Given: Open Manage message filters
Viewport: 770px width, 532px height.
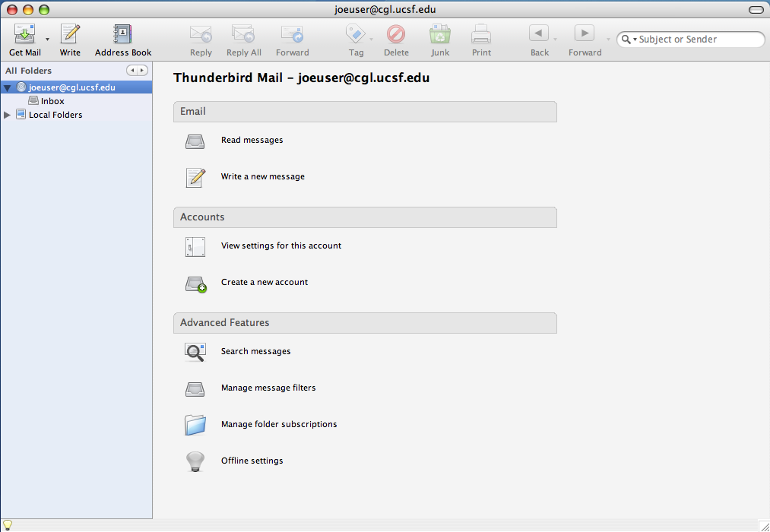Looking at the screenshot, I should pos(268,388).
